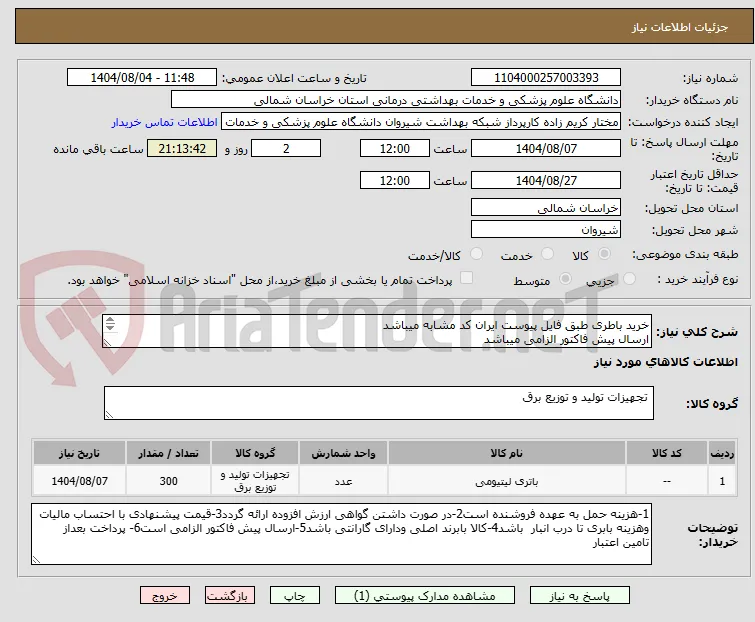Click the تعداد / مقدار column header

169,453
